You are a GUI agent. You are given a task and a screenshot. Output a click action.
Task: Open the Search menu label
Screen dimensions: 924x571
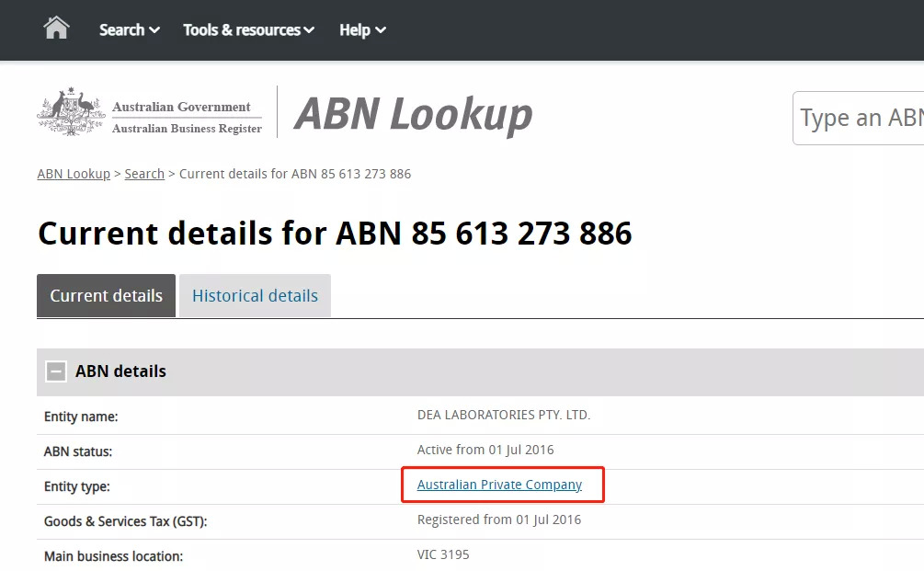121,30
